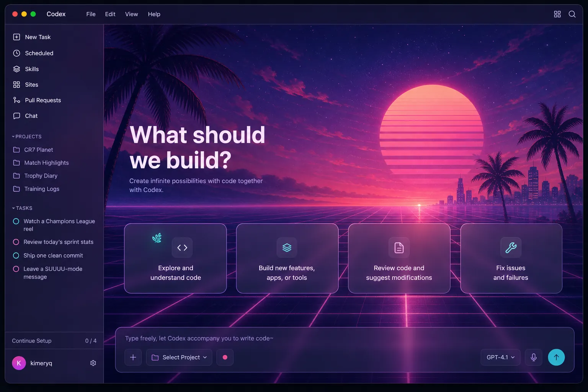The image size is (588, 392).
Task: Click Continue Setup in the sidebar
Action: pos(32,341)
